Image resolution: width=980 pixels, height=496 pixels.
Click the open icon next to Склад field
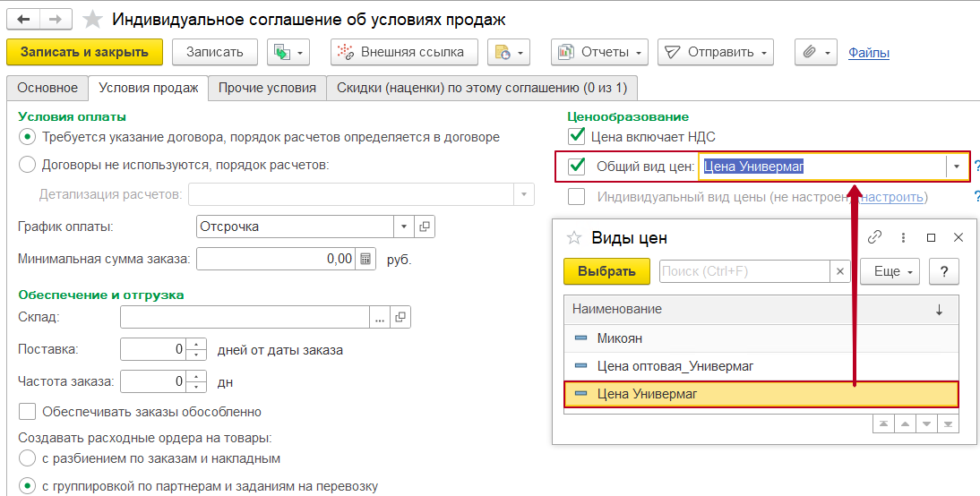point(400,317)
